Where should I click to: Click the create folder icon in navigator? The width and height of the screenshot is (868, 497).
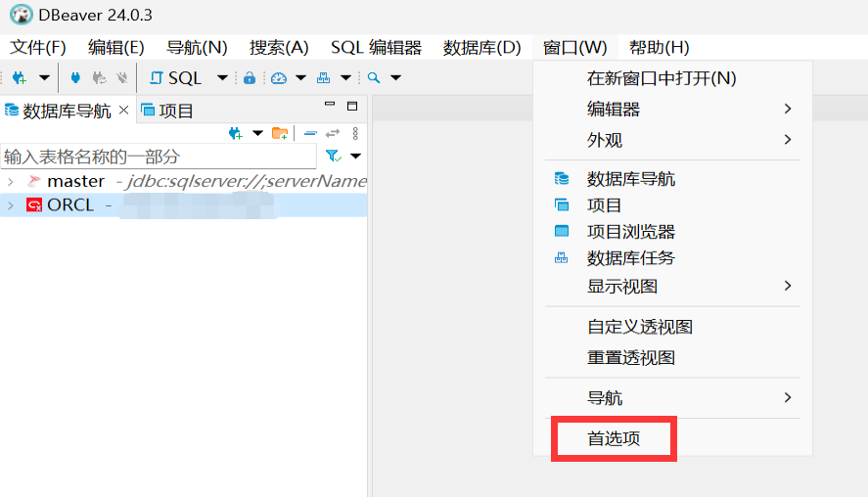pyautogui.click(x=280, y=133)
